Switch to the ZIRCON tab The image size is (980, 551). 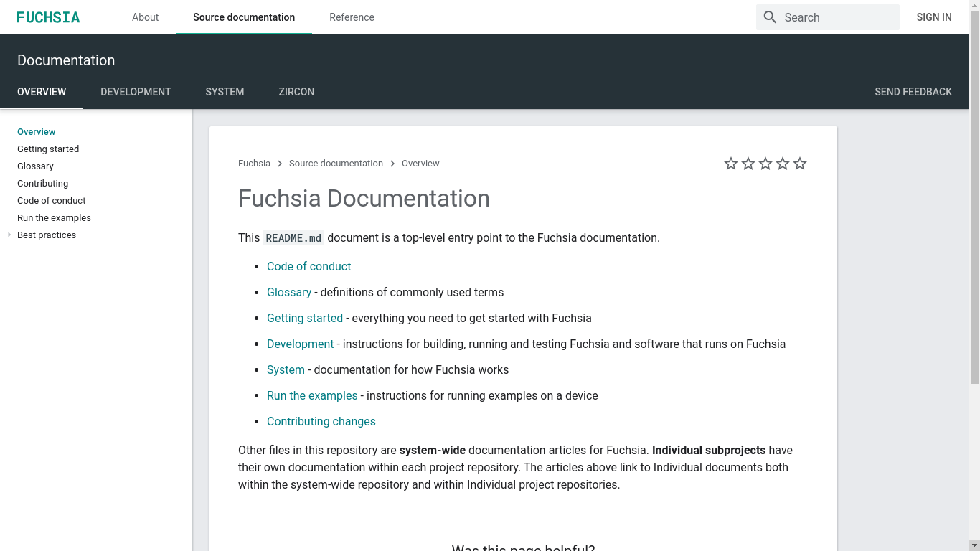296,92
